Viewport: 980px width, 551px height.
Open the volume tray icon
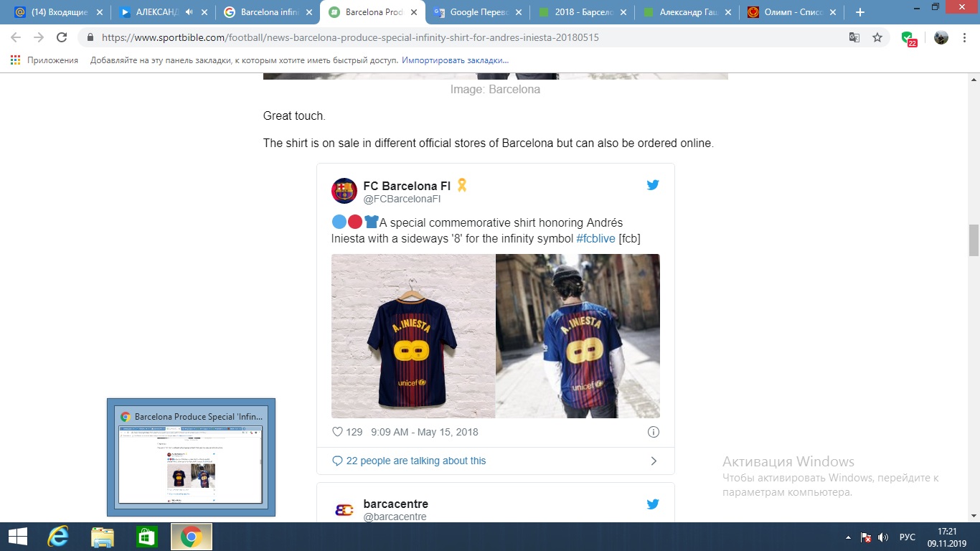tap(883, 537)
